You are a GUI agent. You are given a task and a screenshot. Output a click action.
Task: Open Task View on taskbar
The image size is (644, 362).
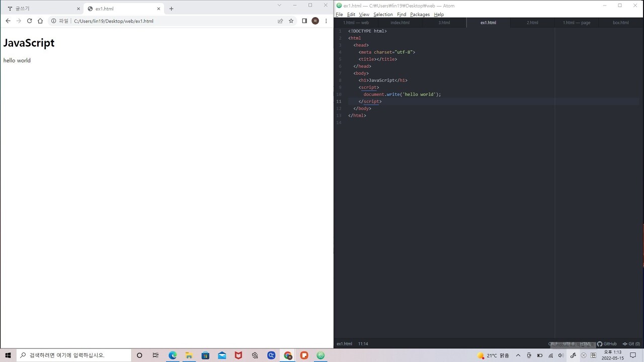pyautogui.click(x=155, y=355)
